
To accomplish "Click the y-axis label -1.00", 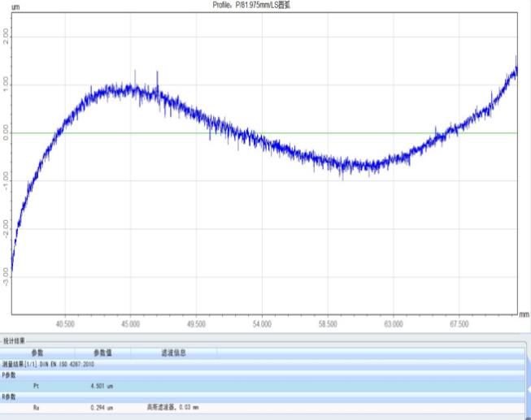I will [x=6, y=180].
